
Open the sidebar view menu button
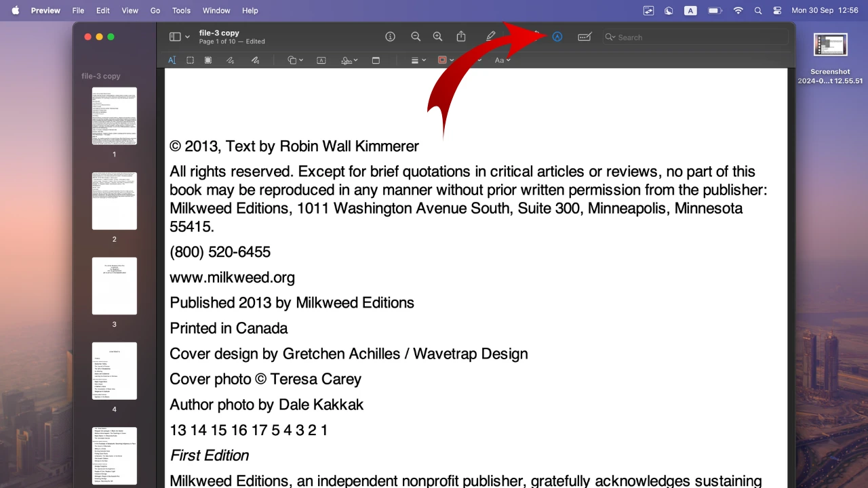pyautogui.click(x=175, y=37)
